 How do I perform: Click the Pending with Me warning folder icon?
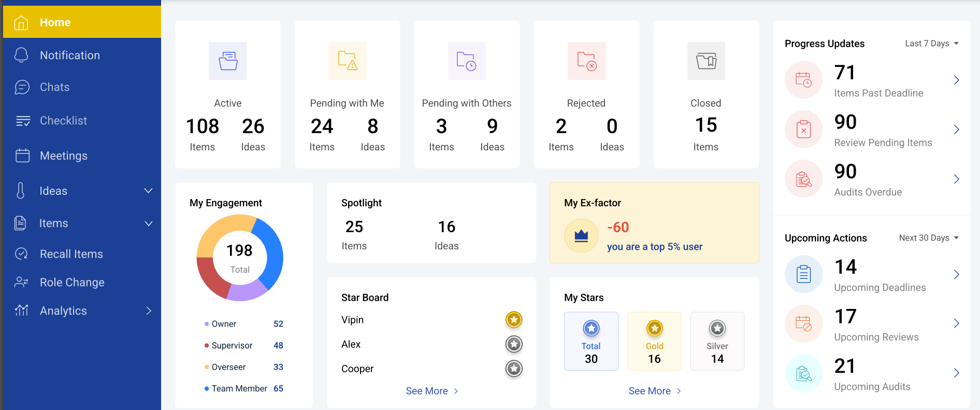point(348,61)
